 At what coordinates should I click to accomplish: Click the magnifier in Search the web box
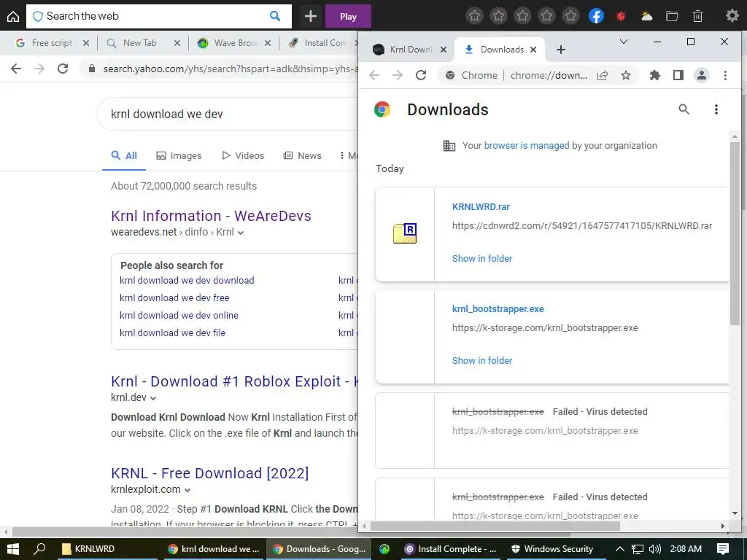275,16
